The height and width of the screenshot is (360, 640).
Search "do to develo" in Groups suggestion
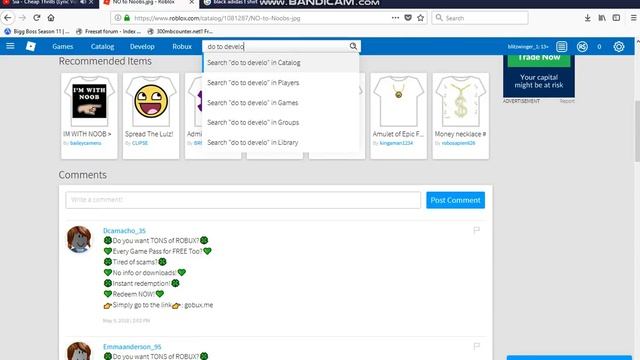point(281,122)
